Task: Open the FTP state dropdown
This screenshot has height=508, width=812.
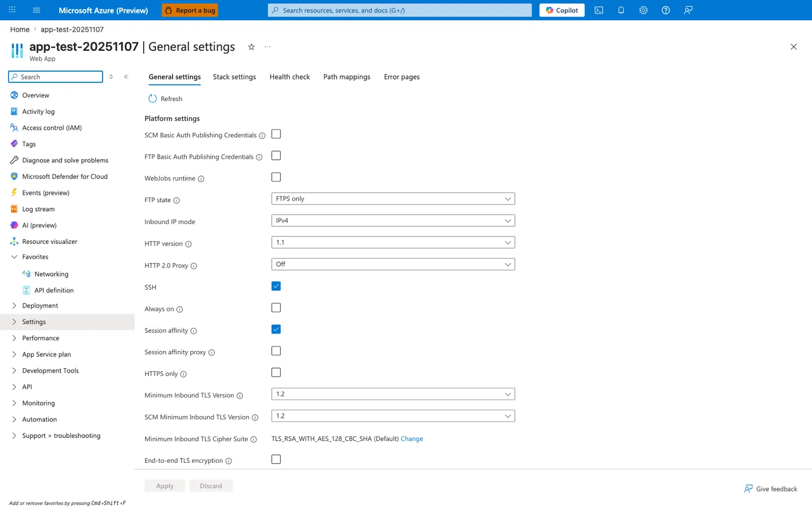Action: pos(393,199)
